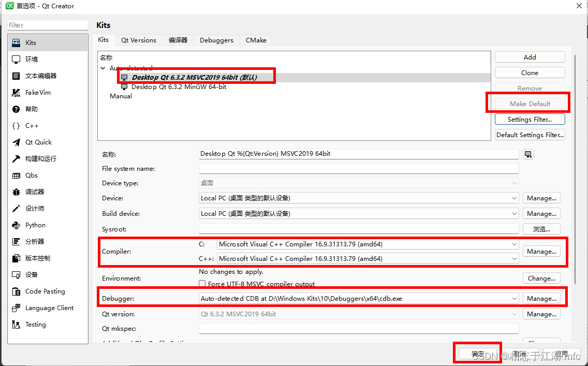Open the 分析器 settings category
This screenshot has height=366, width=588.
48,242
